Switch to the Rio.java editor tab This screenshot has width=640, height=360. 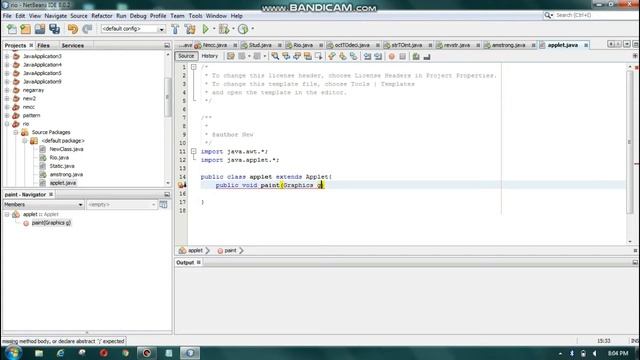point(303,45)
